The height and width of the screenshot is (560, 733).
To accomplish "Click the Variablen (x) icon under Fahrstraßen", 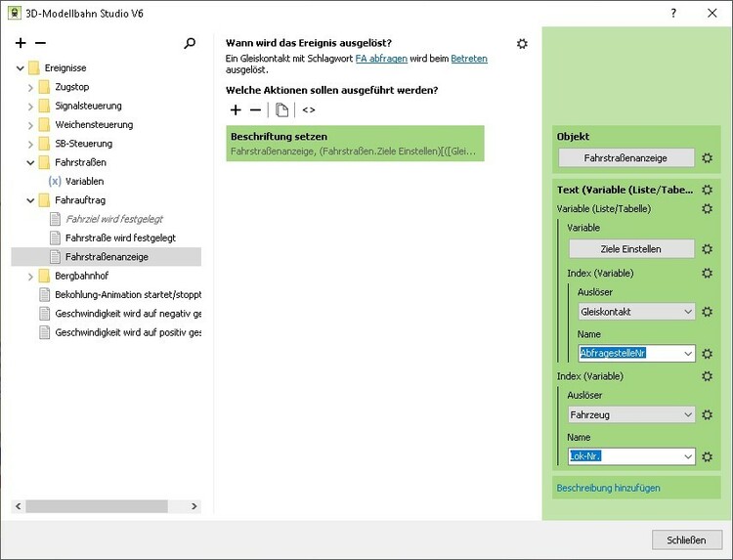I will (55, 181).
